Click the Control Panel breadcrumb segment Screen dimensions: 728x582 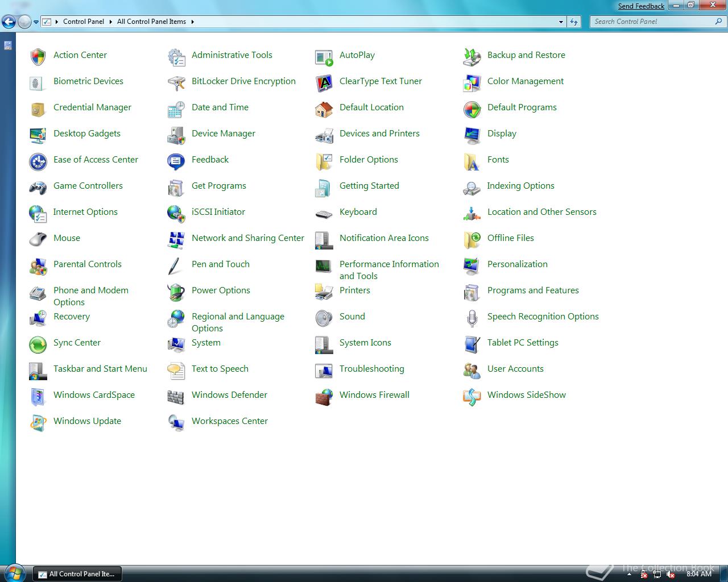[84, 22]
